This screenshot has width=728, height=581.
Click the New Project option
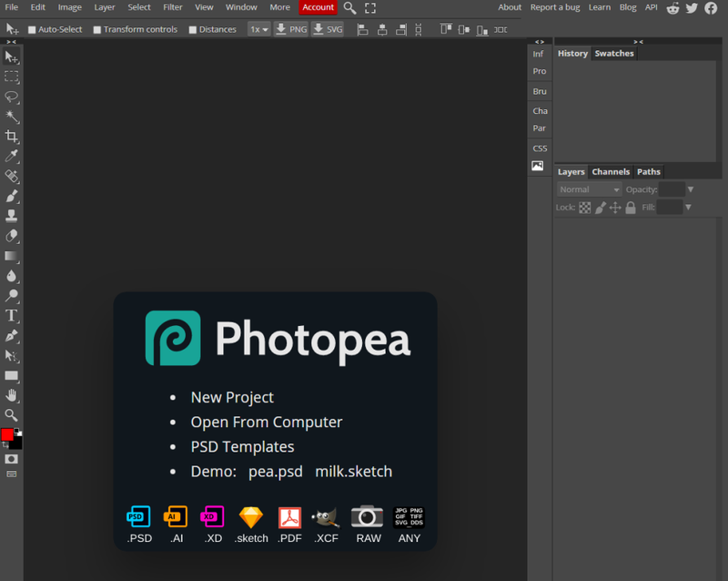[x=232, y=397]
